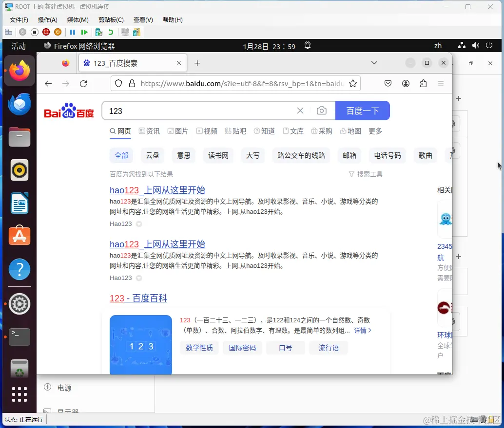Open the 媒体(M) menu
504x428 pixels.
tap(77, 20)
